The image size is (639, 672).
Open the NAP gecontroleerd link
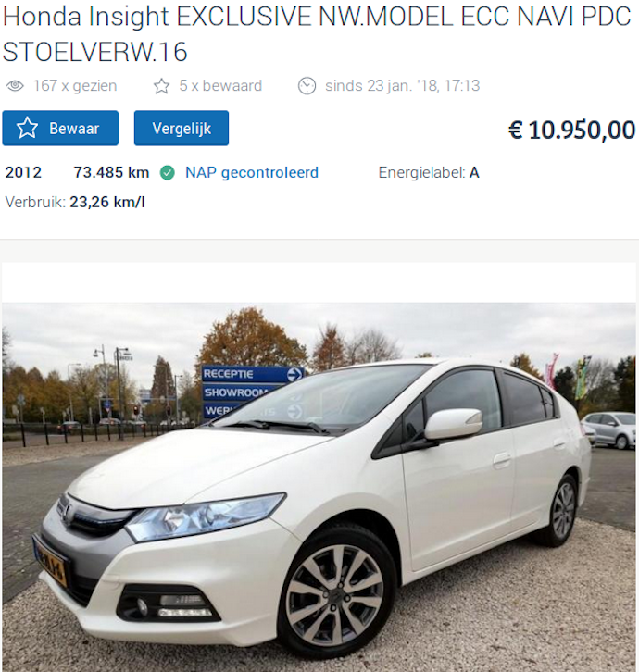point(252,172)
